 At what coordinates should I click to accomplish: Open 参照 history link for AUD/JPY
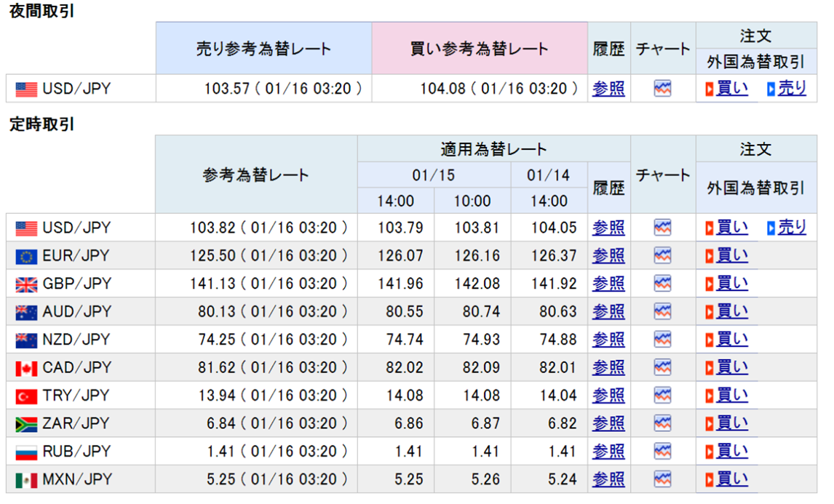tap(608, 311)
